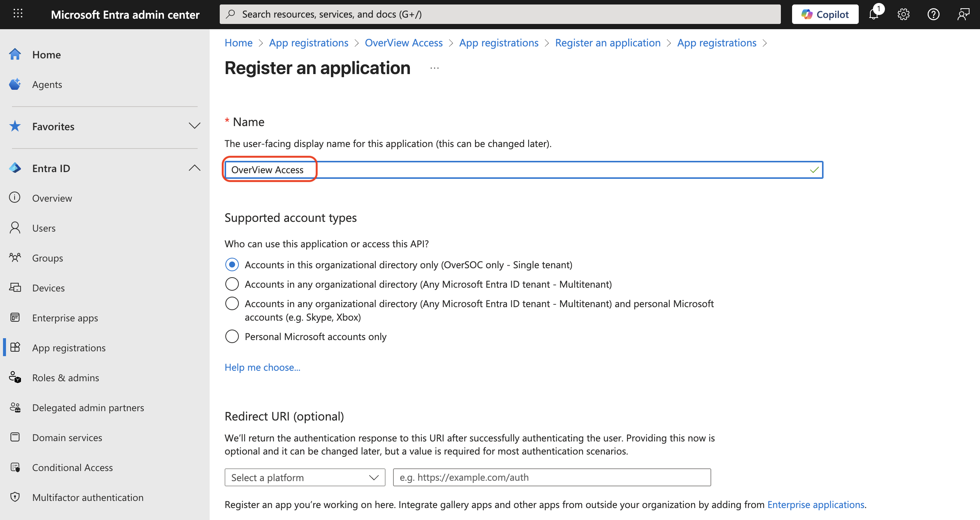The image size is (980, 520).
Task: Expand the Favorites section
Action: (194, 126)
